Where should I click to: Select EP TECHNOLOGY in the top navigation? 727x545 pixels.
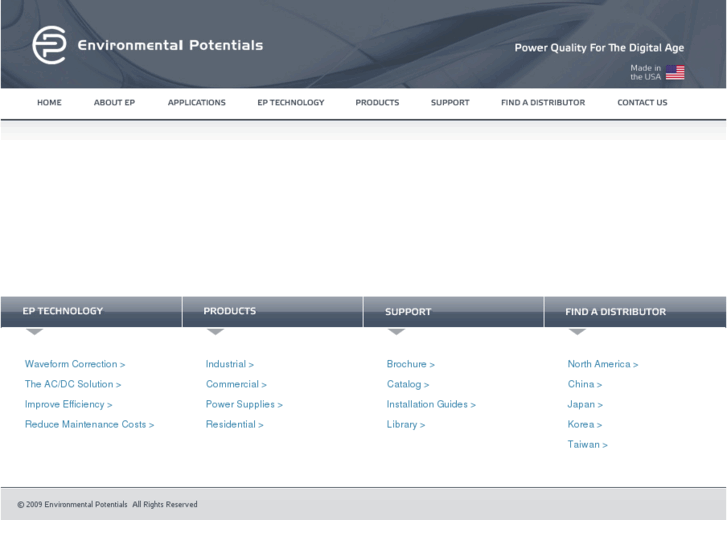(291, 103)
